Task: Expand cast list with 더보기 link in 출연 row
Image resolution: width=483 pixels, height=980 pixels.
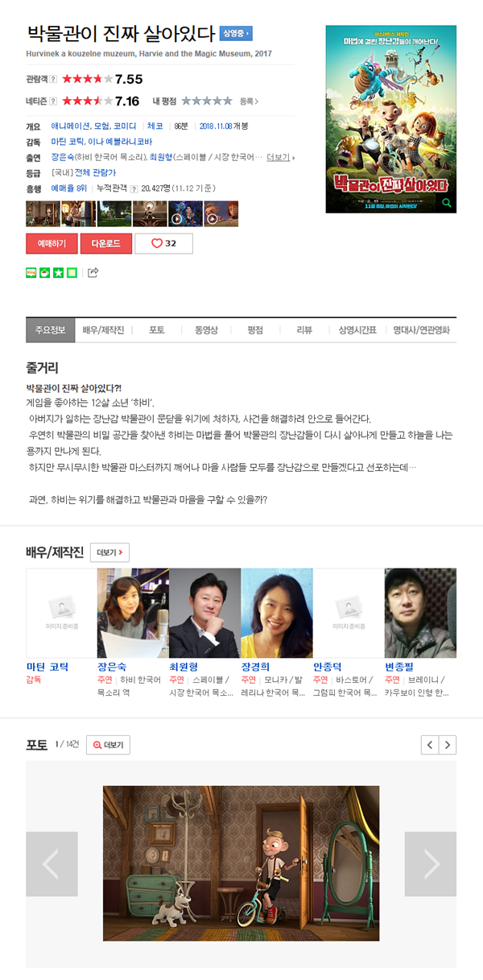Action: pos(279,157)
